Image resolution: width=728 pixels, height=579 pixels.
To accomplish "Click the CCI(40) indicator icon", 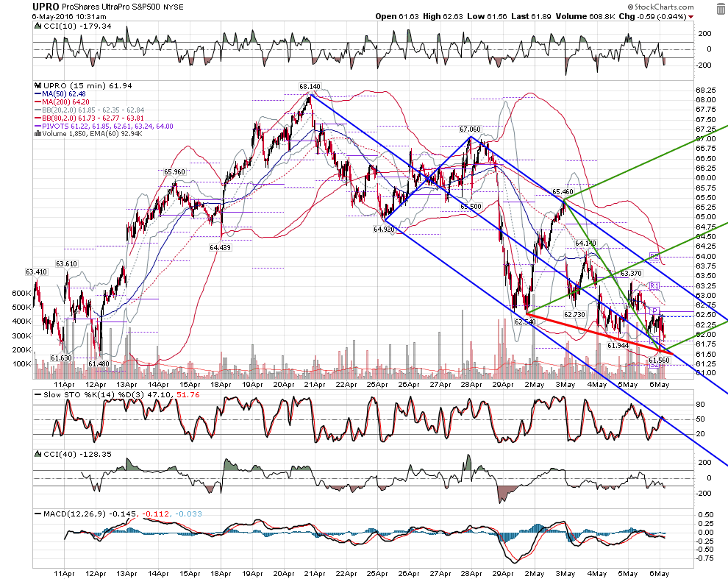I will coord(38,454).
